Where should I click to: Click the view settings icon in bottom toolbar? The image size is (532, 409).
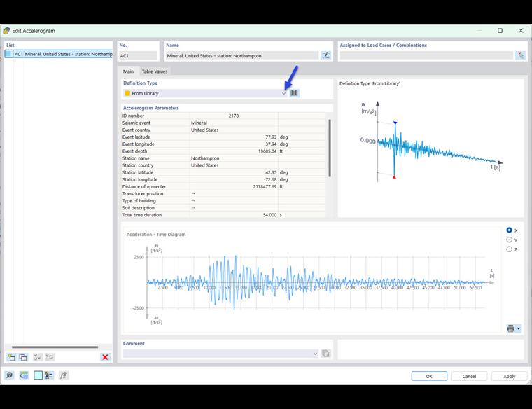click(x=49, y=375)
